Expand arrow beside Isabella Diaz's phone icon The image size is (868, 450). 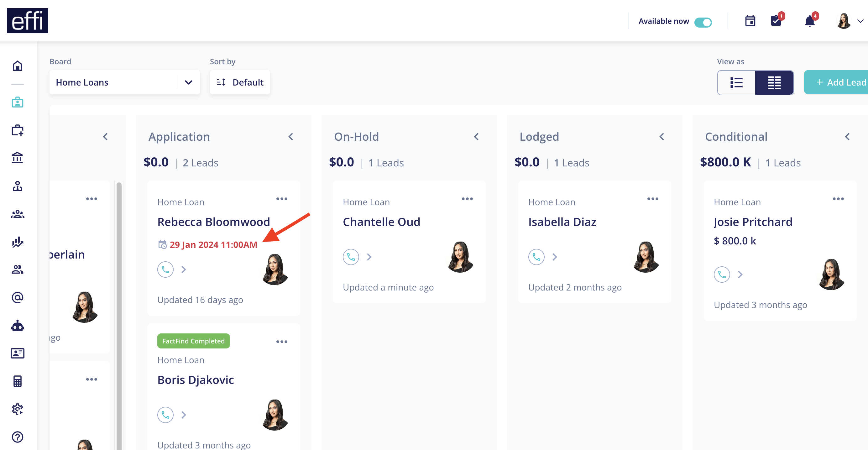[555, 257]
